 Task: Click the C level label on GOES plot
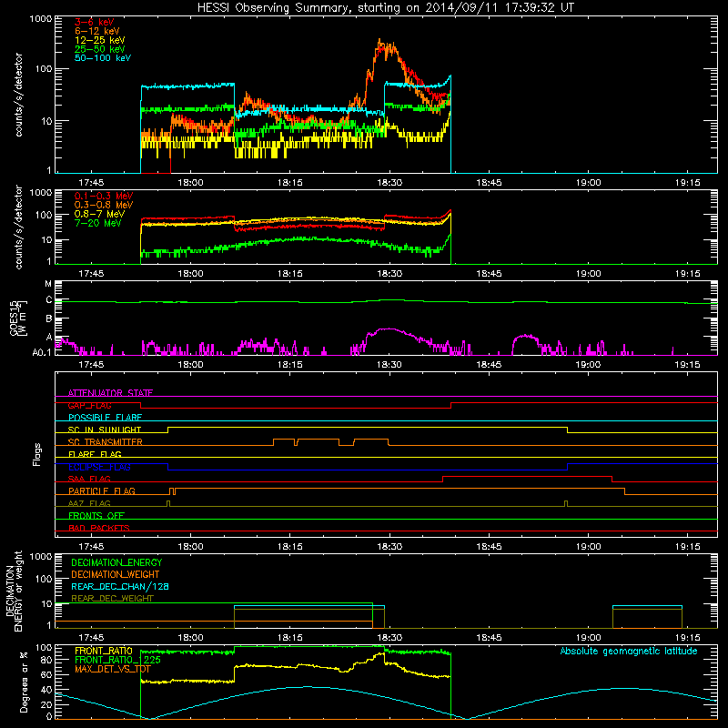49,300
